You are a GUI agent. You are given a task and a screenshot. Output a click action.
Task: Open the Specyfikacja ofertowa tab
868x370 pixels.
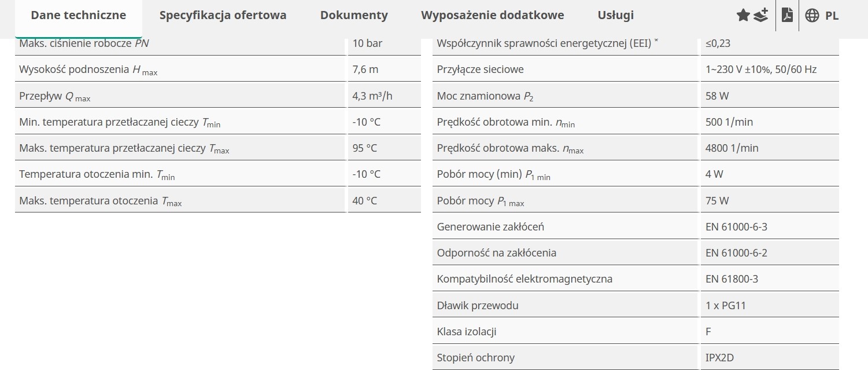[223, 15]
